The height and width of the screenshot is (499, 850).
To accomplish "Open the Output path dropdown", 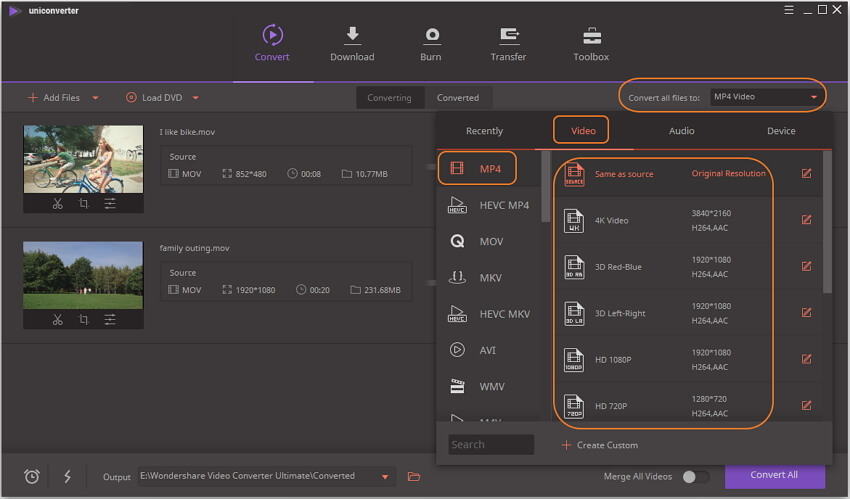I will pos(385,477).
